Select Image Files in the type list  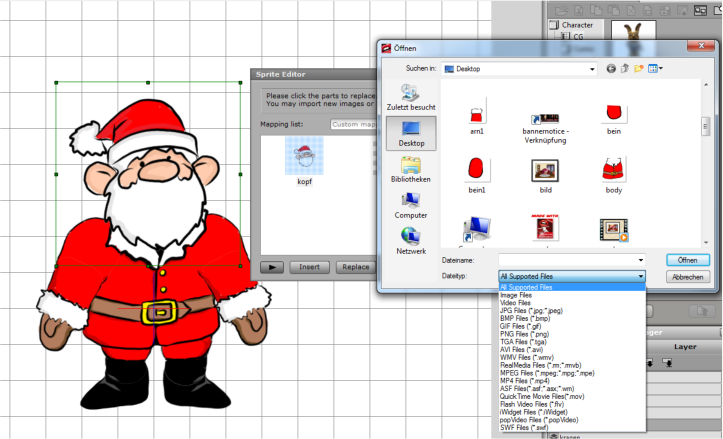(516, 295)
